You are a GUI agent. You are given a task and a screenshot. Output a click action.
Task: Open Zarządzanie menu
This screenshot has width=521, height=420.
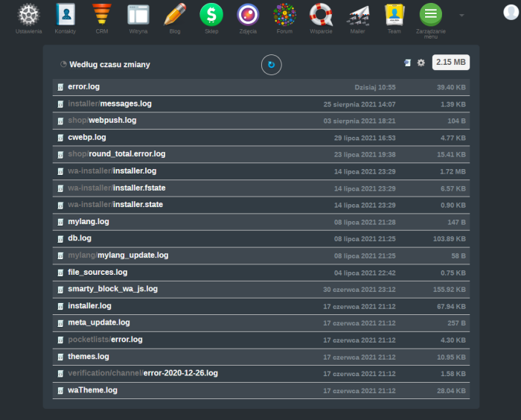430,15
